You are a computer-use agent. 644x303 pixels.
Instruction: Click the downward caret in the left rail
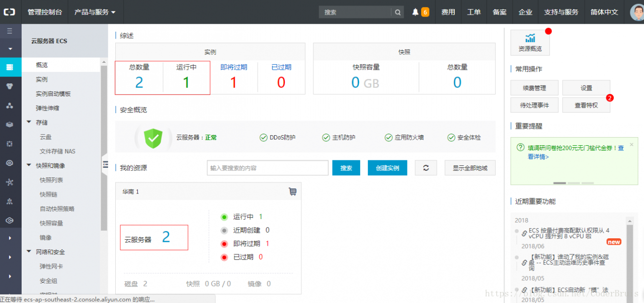coord(10,49)
